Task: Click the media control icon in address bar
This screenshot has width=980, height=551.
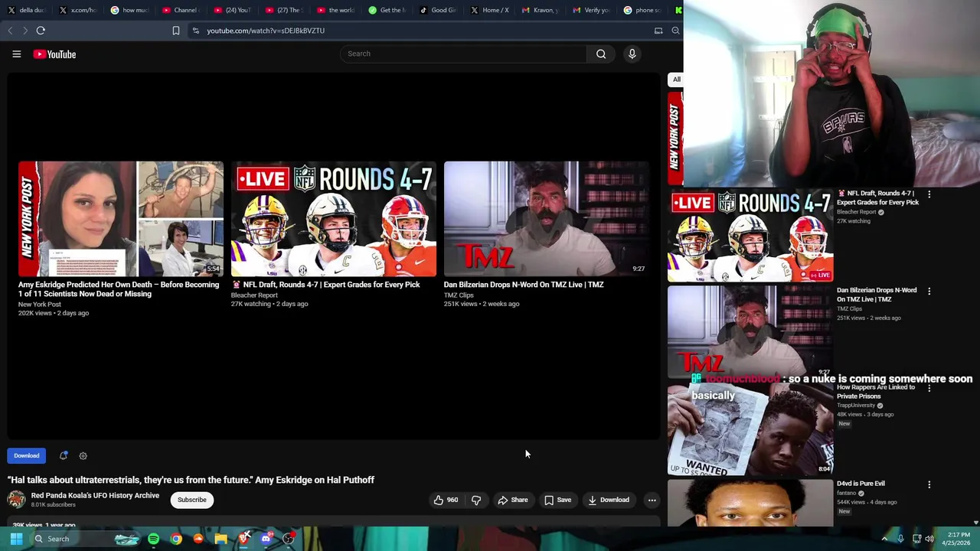Action: pos(658,31)
